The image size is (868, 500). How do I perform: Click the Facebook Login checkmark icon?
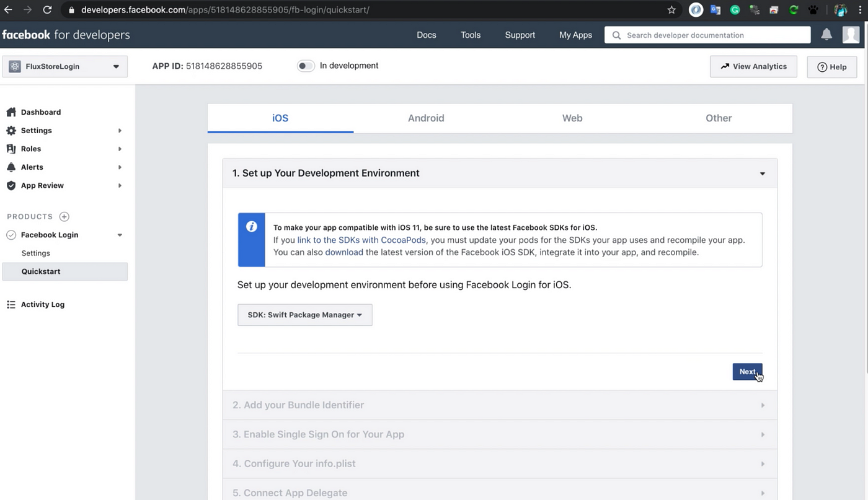click(x=11, y=235)
